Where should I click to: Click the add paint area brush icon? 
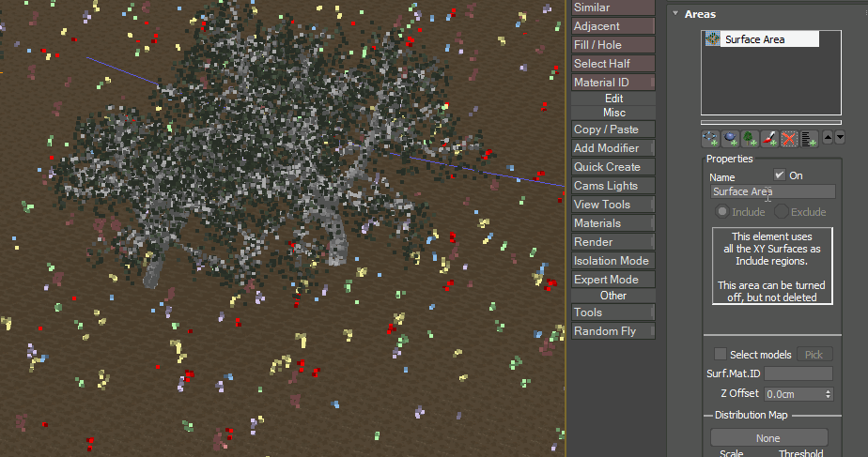pyautogui.click(x=770, y=139)
